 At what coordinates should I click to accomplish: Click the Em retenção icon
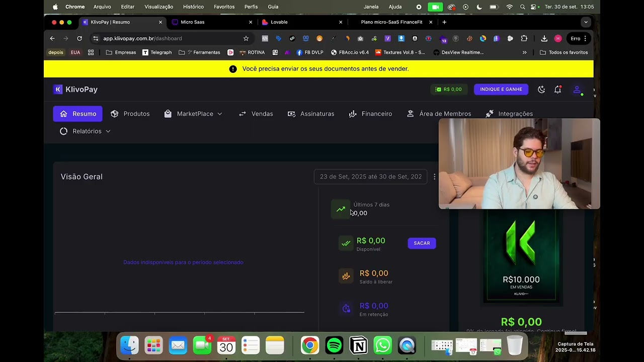click(x=346, y=309)
